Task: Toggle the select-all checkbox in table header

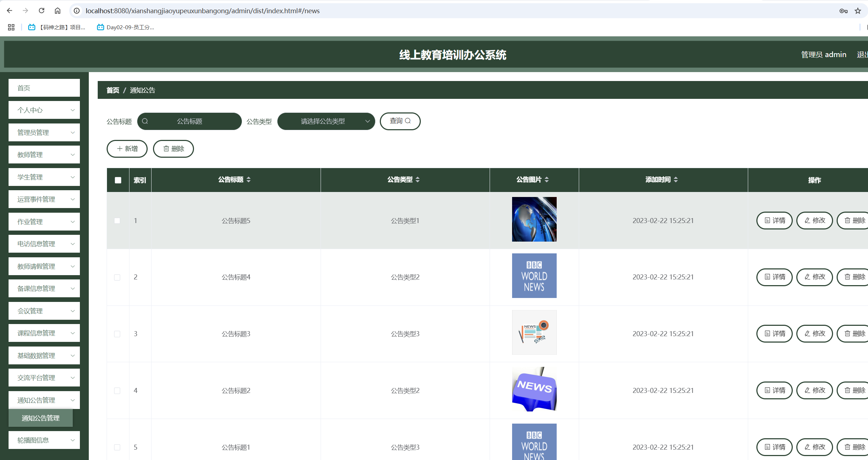Action: click(x=118, y=180)
